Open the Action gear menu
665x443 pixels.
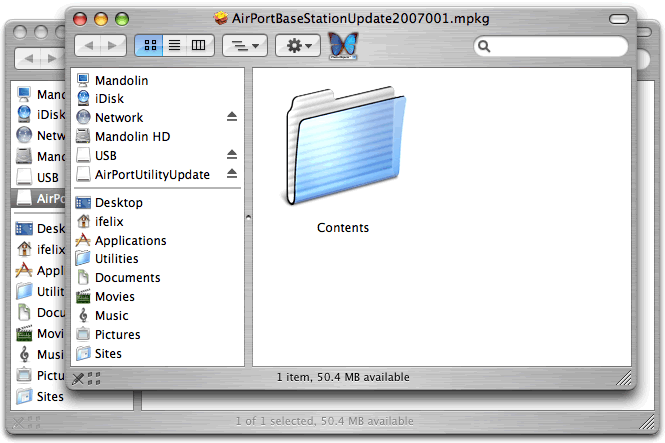(298, 45)
